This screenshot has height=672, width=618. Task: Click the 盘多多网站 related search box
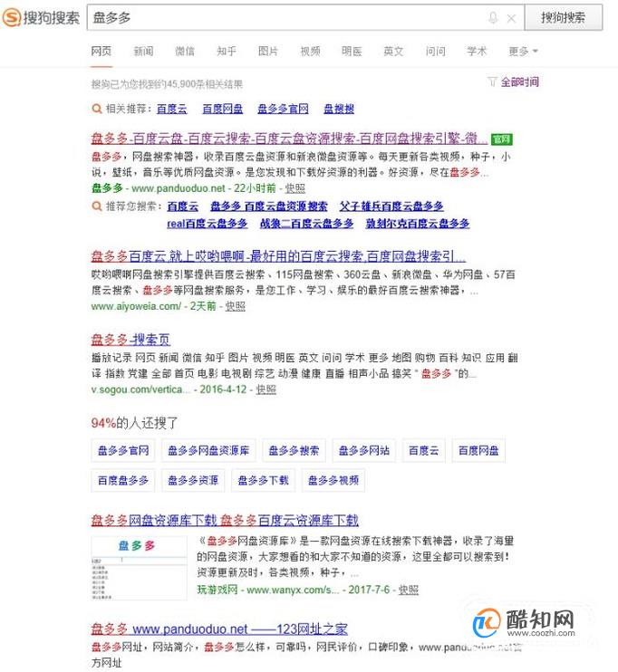coord(363,450)
